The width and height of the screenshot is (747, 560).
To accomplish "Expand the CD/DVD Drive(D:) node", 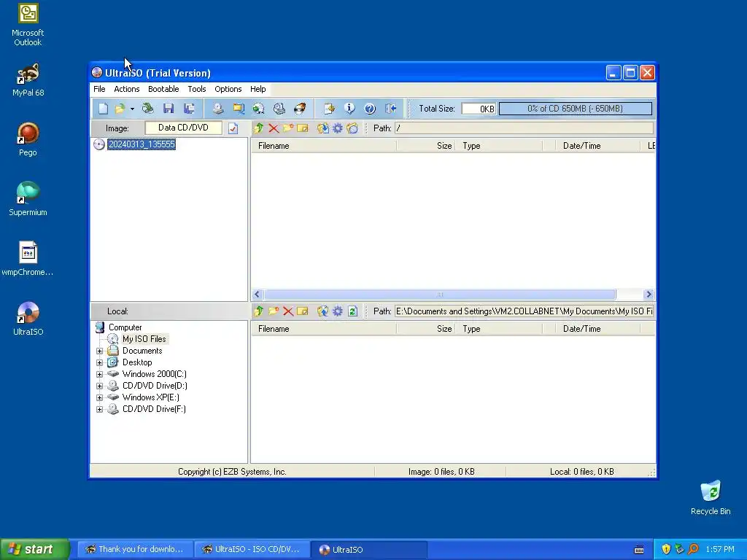I will pos(99,386).
